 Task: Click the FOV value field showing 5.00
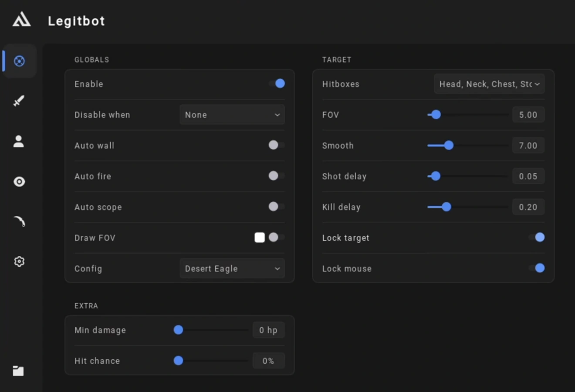(x=528, y=115)
